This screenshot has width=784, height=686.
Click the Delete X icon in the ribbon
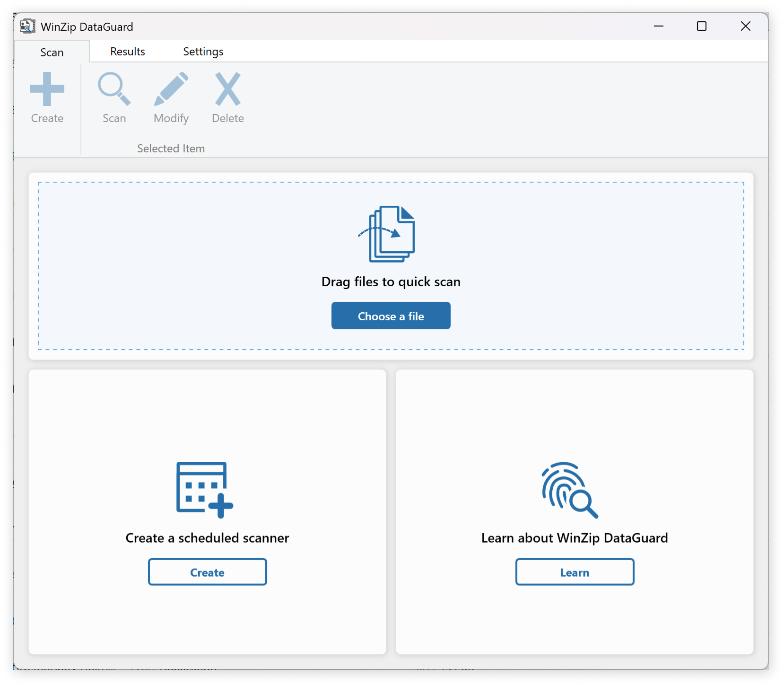tap(228, 89)
